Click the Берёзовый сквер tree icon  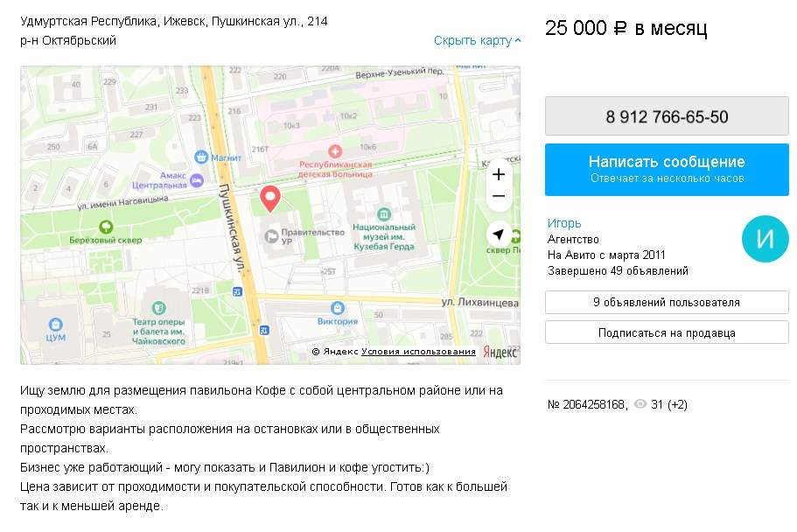(106, 227)
